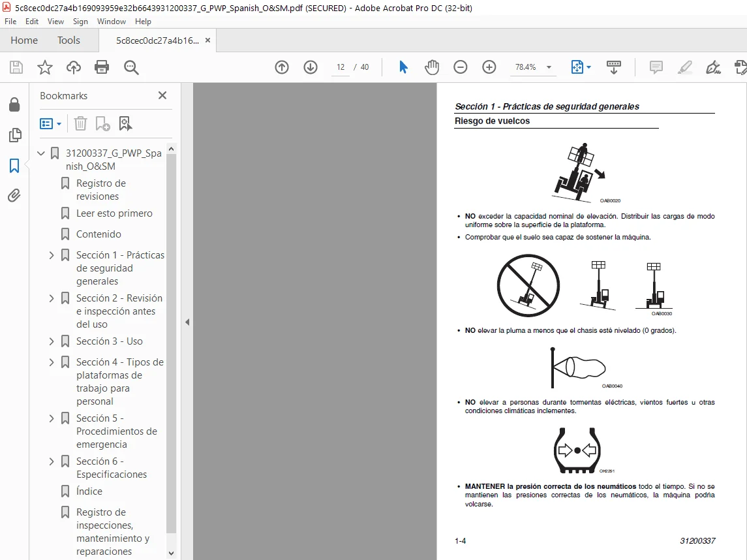The height and width of the screenshot is (560, 747).
Task: Open the Window menu
Action: (x=112, y=22)
